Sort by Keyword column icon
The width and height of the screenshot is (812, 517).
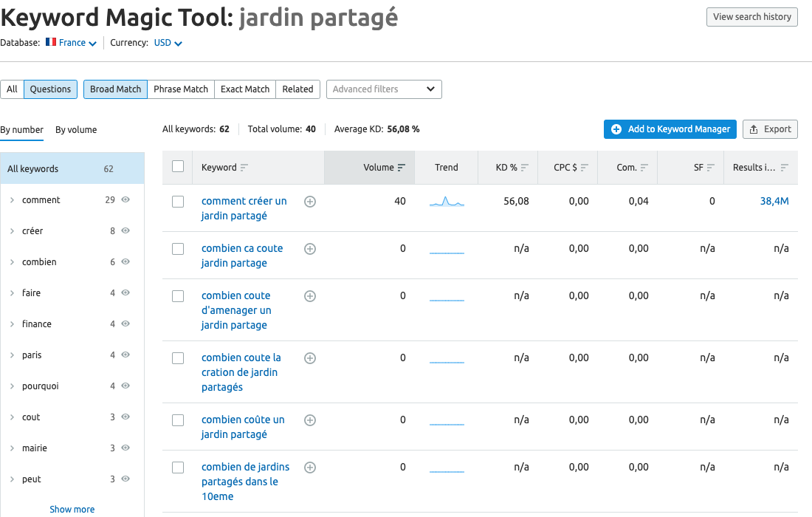244,168
